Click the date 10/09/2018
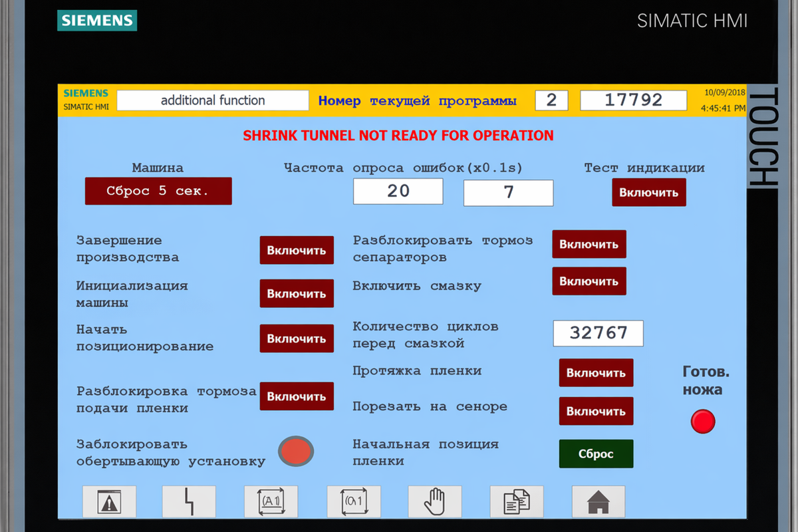The image size is (798, 532). click(x=725, y=92)
